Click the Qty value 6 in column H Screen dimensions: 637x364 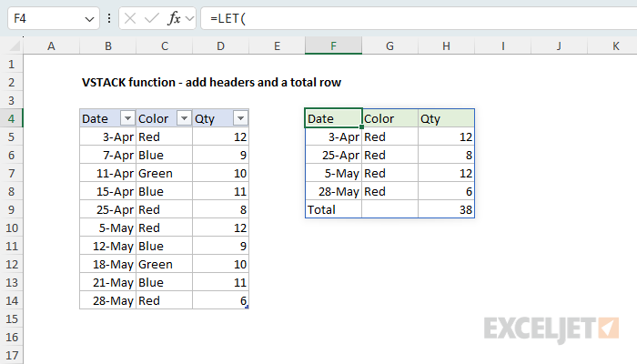coord(446,191)
